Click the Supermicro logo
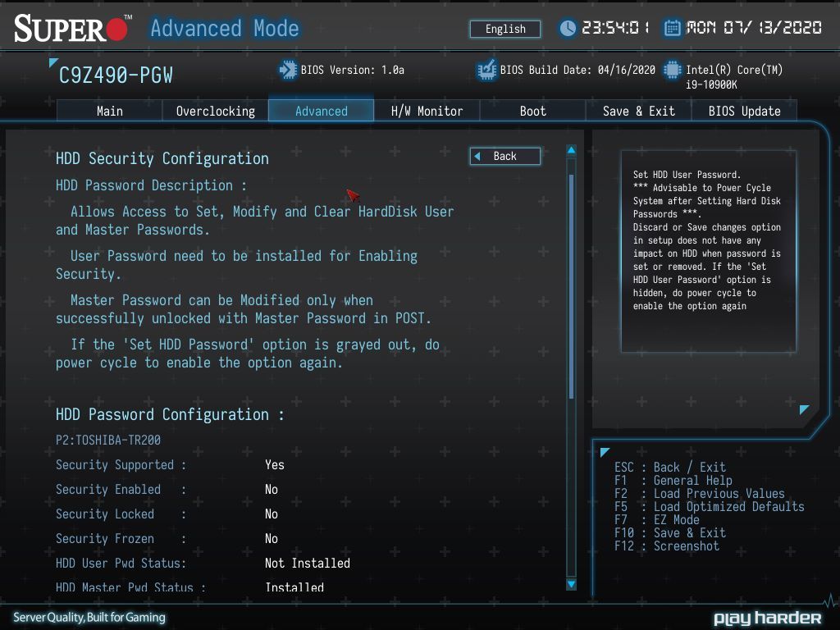The image size is (840, 630). point(73,29)
